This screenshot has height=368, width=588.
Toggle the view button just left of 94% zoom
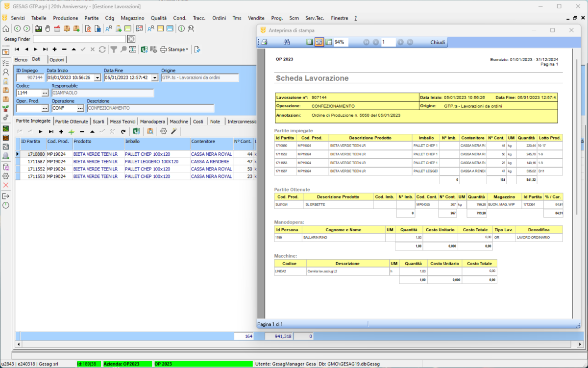pyautogui.click(x=329, y=42)
